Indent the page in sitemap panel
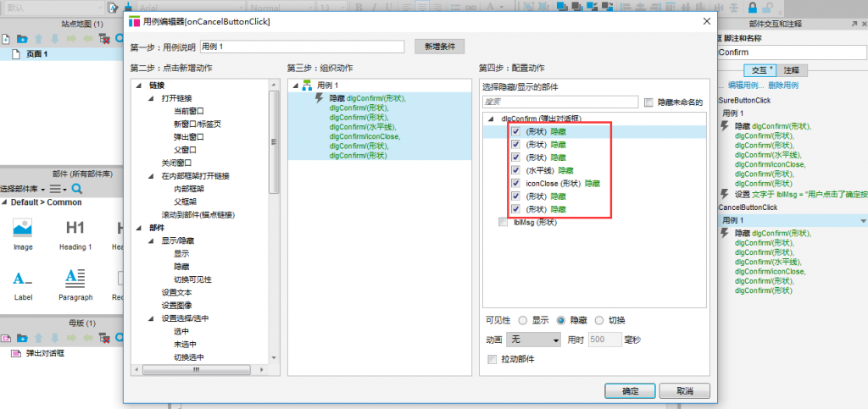Viewport: 868px width, 409px height. coord(71,39)
